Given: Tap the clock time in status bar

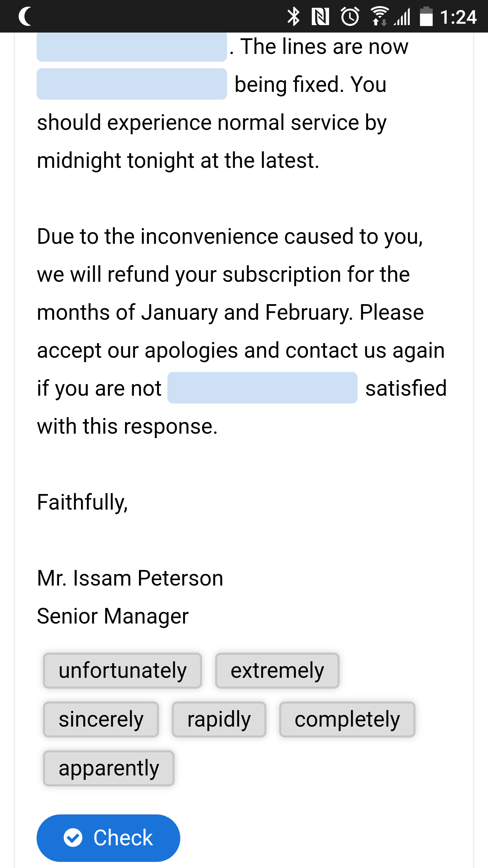Looking at the screenshot, I should click(x=458, y=17).
